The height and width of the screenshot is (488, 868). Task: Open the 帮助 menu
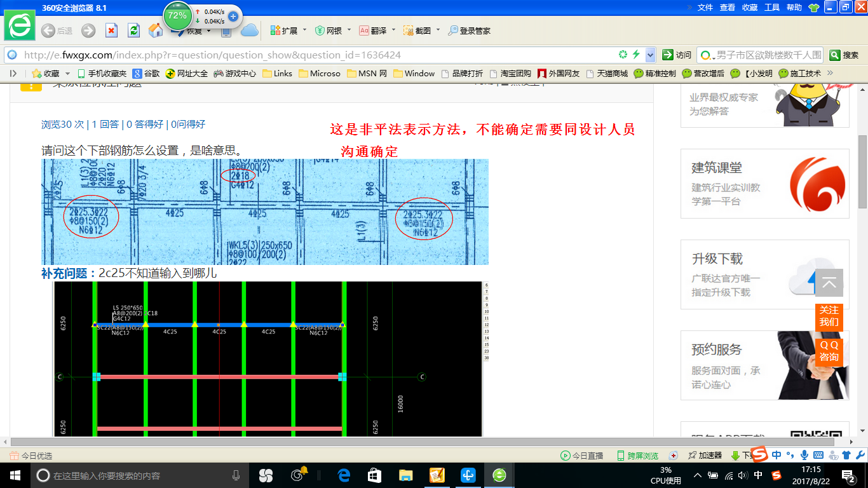tap(794, 8)
